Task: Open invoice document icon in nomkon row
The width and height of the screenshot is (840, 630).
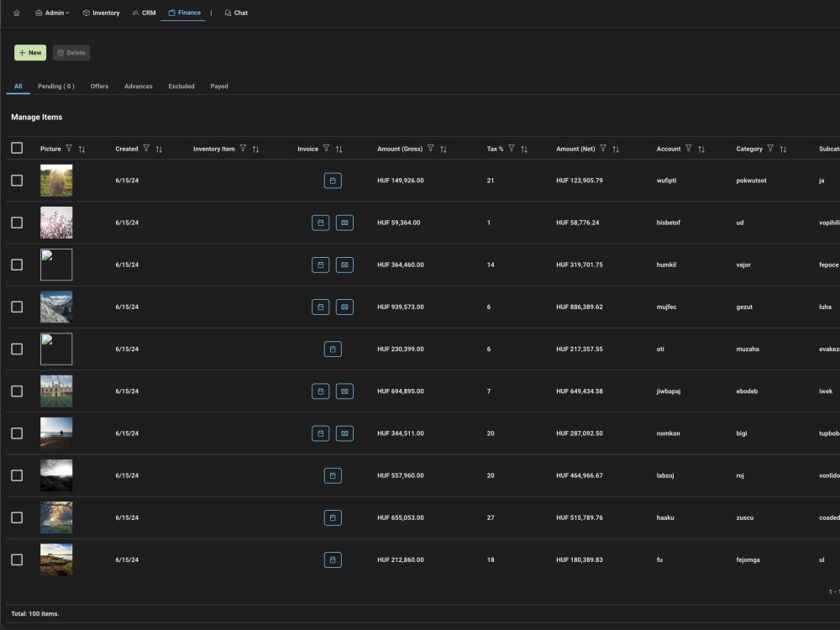Action: [x=320, y=433]
